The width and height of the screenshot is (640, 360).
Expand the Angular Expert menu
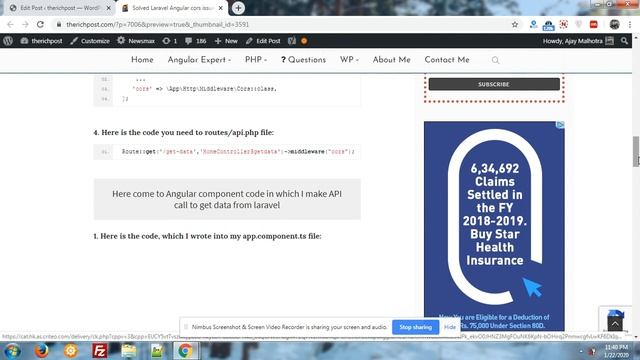(x=199, y=60)
